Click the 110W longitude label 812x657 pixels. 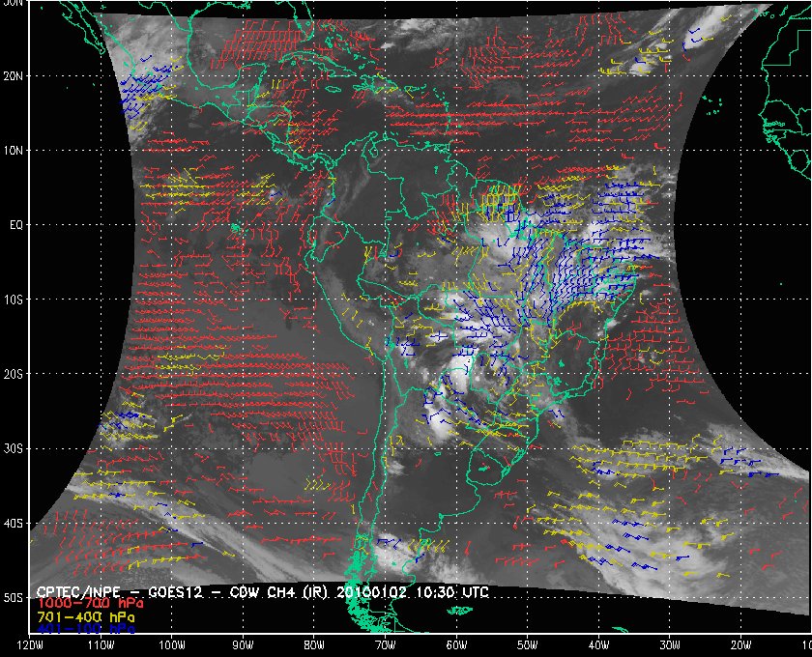point(101,645)
